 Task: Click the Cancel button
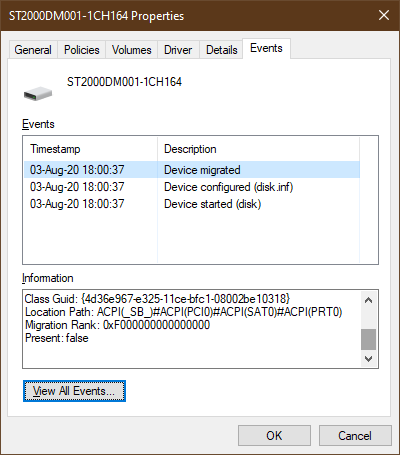[x=355, y=435]
